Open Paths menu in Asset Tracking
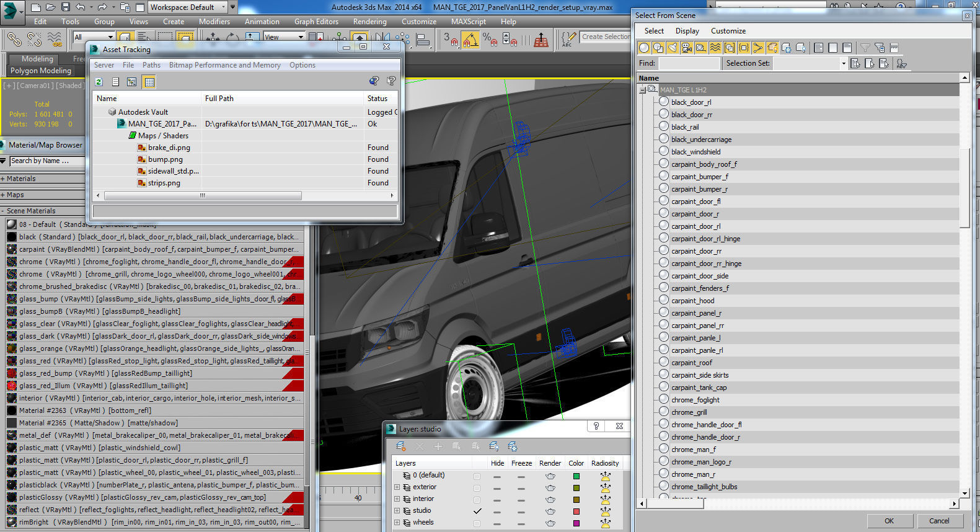 click(x=151, y=65)
